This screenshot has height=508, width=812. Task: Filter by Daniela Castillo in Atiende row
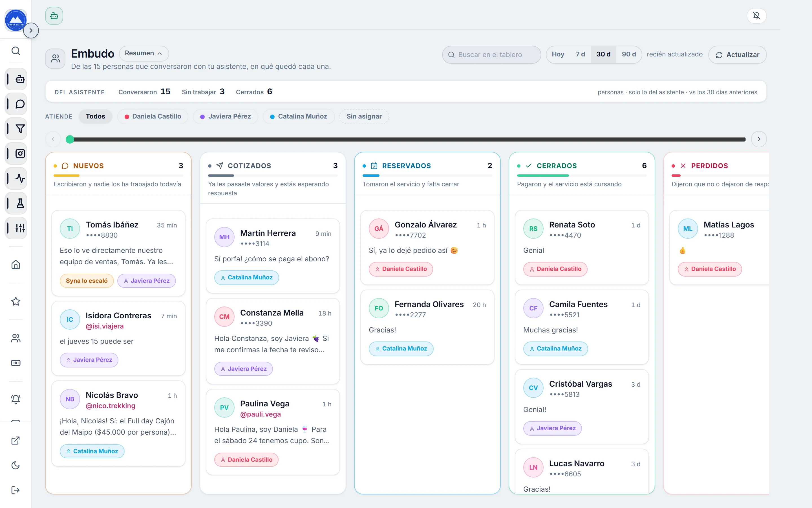coord(153,116)
